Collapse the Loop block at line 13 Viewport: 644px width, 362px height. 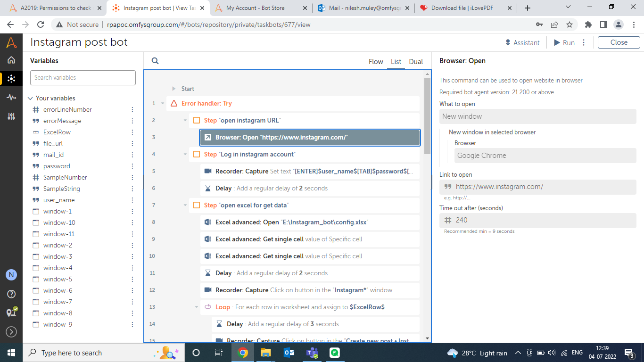[x=197, y=307]
